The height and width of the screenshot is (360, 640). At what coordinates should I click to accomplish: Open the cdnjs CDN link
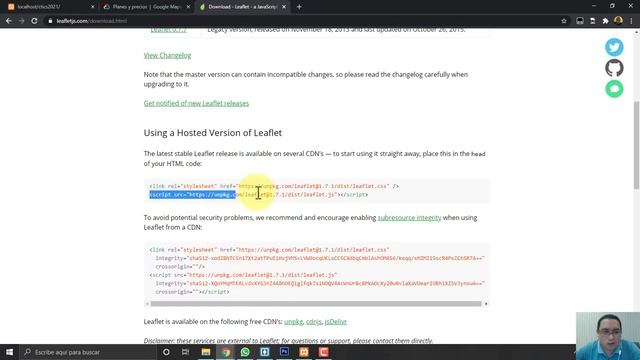[314, 322]
